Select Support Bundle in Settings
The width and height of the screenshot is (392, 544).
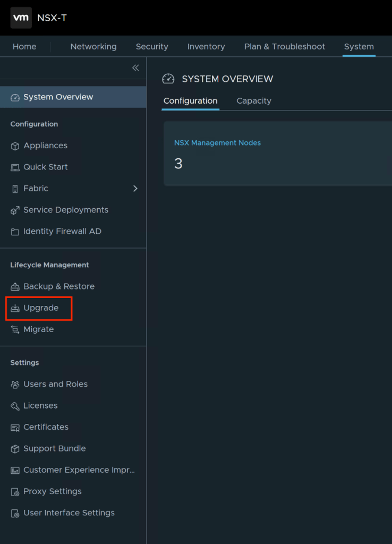54,448
